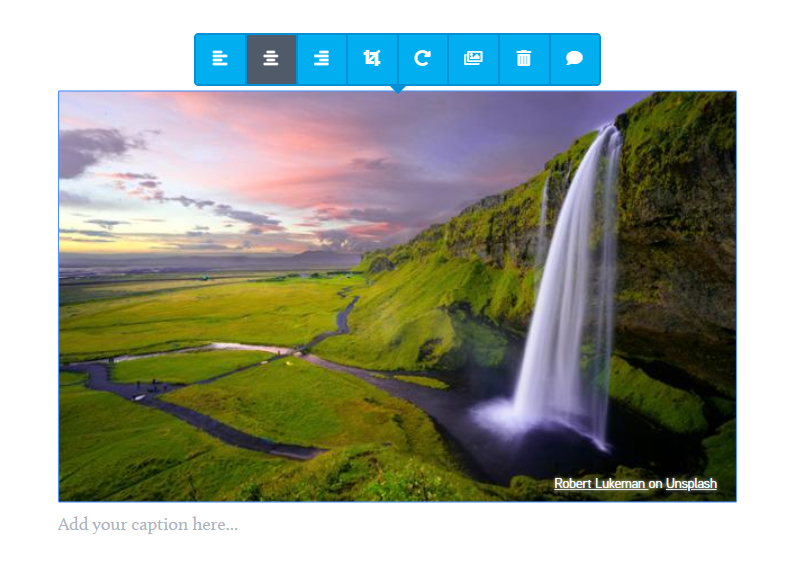Screen dimensions: 811x563
Task: Align the image to the right
Action: (322, 59)
